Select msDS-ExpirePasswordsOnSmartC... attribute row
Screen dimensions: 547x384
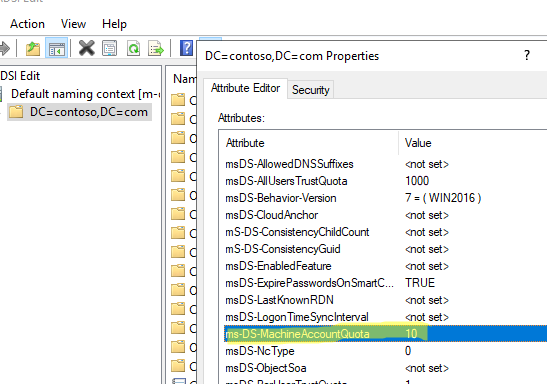pos(386,283)
